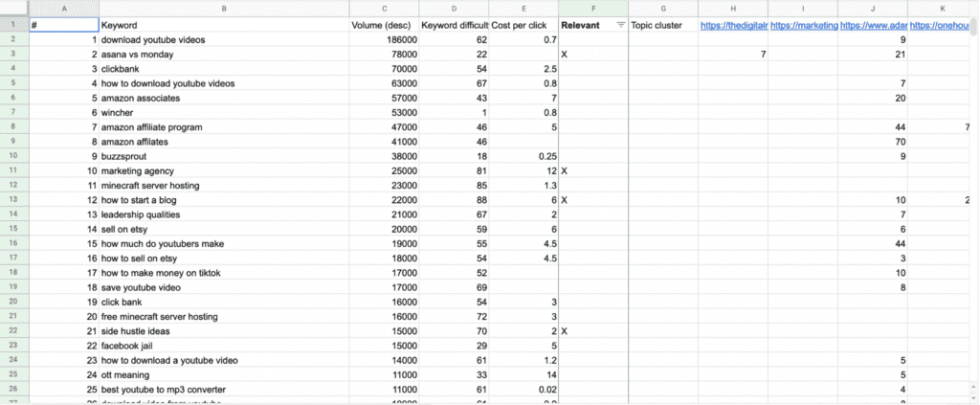This screenshot has width=980, height=405.
Task: Click the Keyword difficulty header cell
Action: point(454,25)
